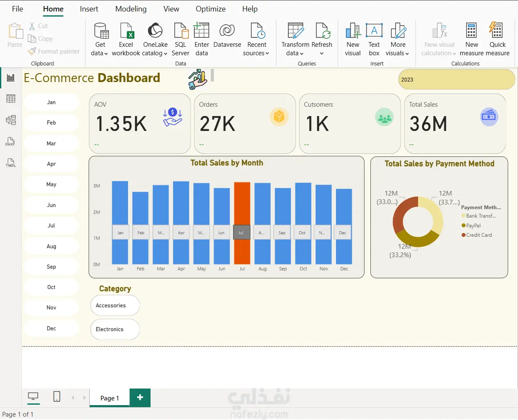This screenshot has width=518, height=420.
Task: Select the orange Jul bar in chart
Action: click(242, 204)
